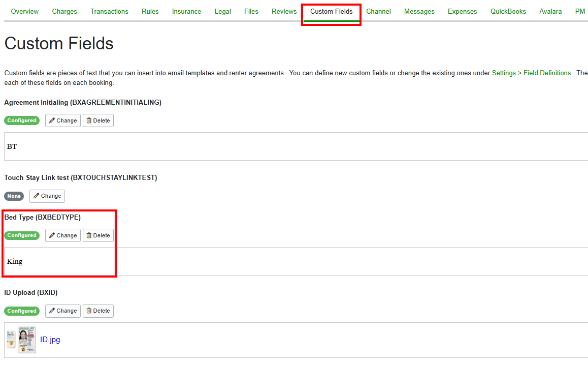
Task: Open the ID.jpg file link
Action: tap(49, 339)
